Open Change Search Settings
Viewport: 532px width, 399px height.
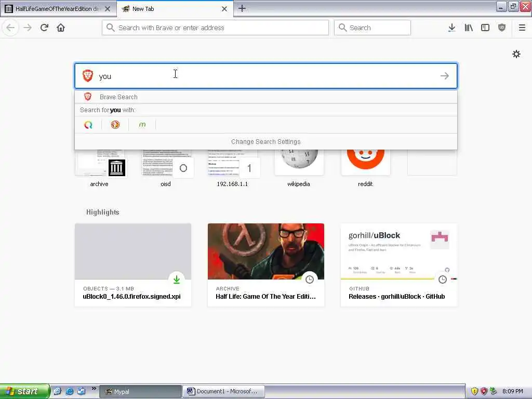265,141
